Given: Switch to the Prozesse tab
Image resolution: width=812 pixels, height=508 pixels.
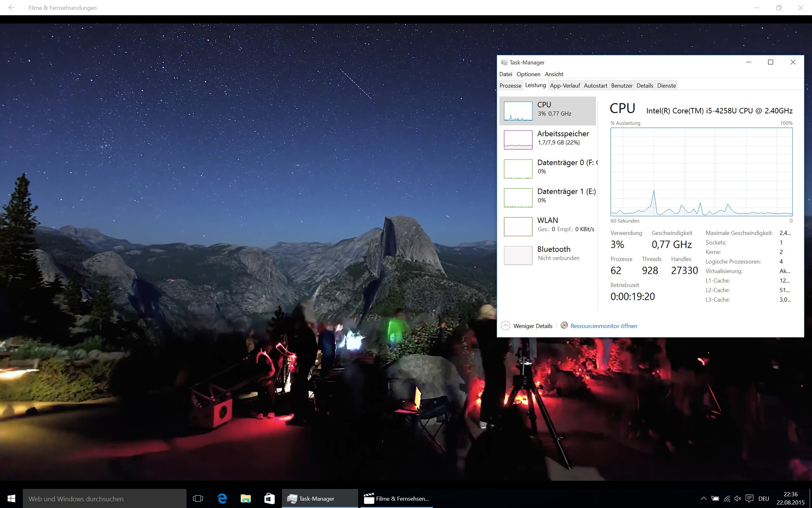Looking at the screenshot, I should click(510, 86).
